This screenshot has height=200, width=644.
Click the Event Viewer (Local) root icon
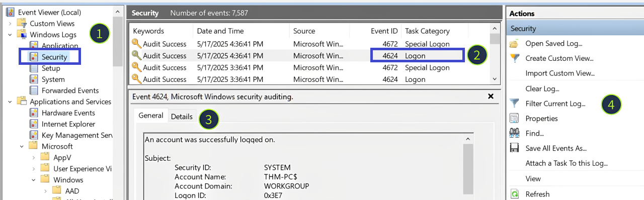[x=10, y=12]
